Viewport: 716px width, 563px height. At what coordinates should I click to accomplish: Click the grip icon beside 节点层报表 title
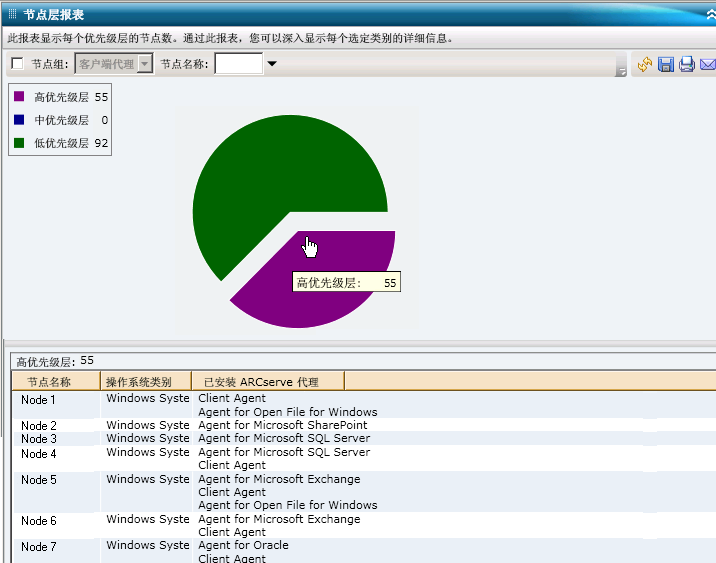(x=12, y=14)
